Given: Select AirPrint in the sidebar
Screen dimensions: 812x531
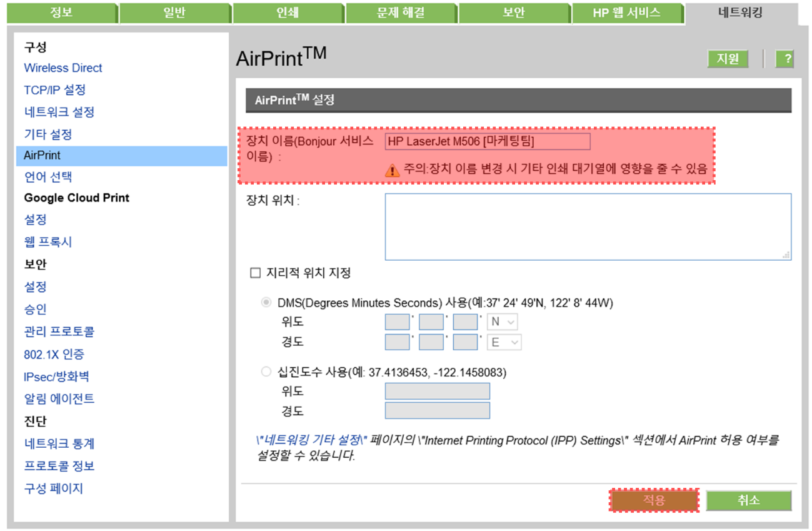Looking at the screenshot, I should tap(121, 156).
